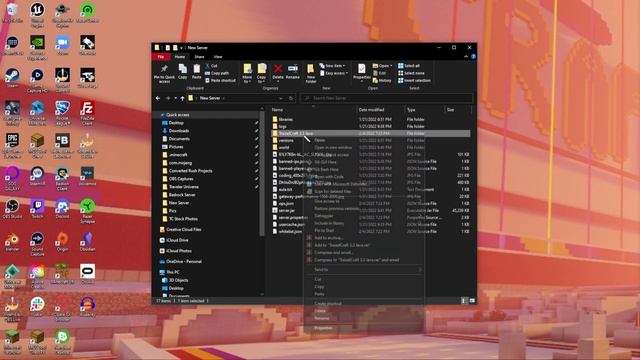The height and width of the screenshot is (360, 640).
Task: Click the New folder ribbon icon
Action: click(311, 73)
